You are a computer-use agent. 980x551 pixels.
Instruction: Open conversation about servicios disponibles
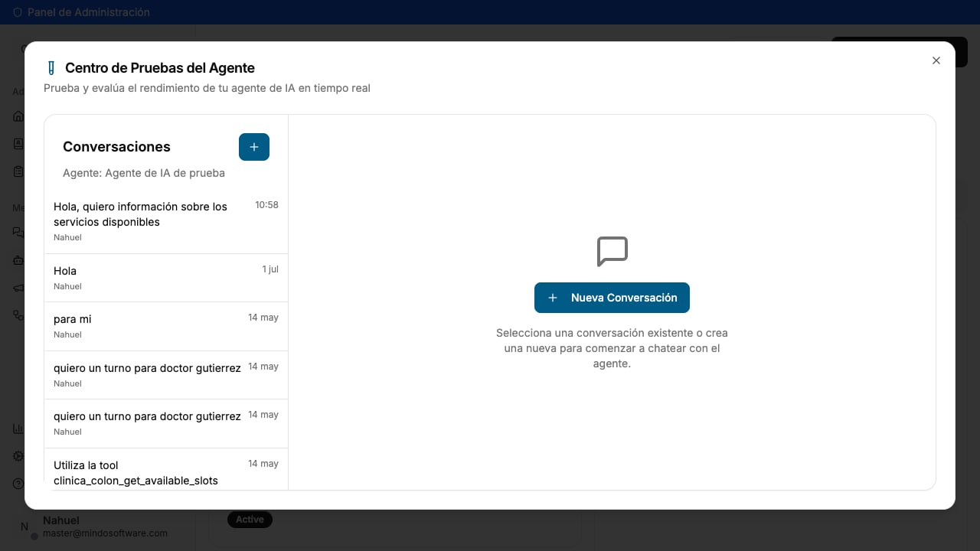click(x=166, y=222)
